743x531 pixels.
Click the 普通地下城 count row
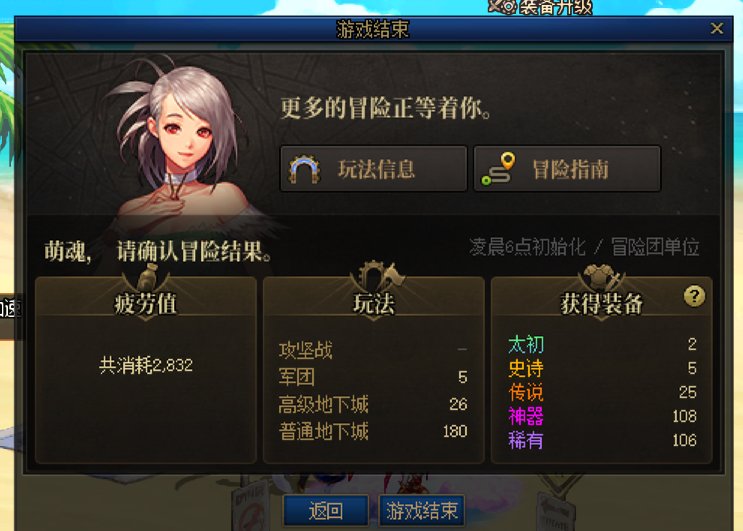pos(373,432)
